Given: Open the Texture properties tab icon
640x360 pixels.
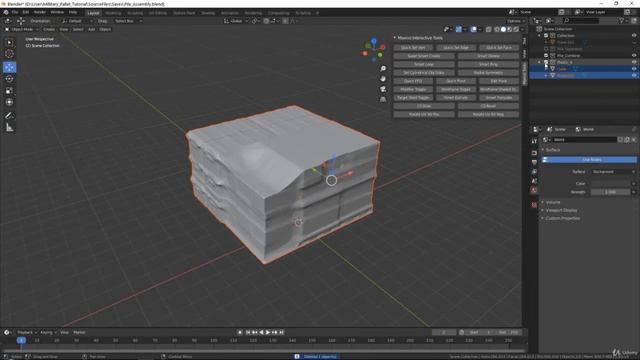Looking at the screenshot, I should coord(534,205).
